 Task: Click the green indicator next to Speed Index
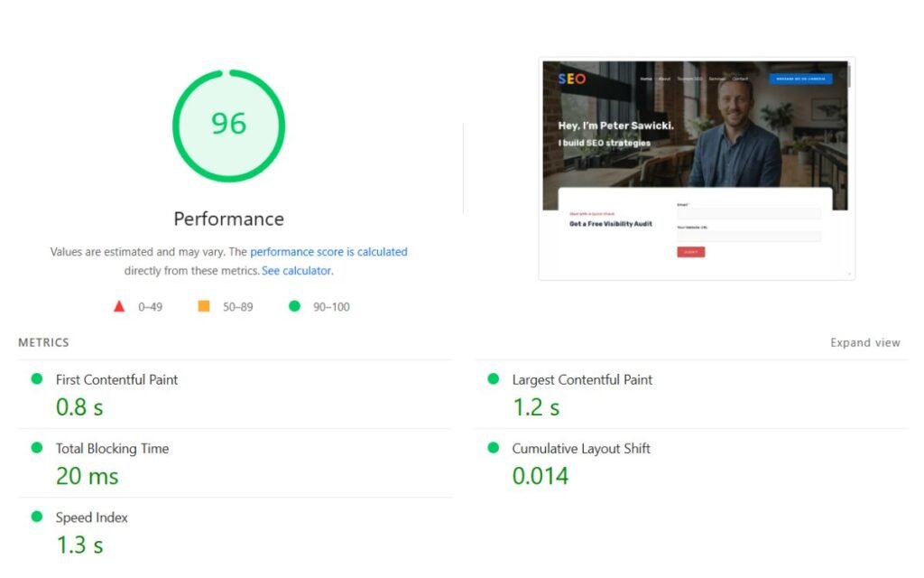[37, 517]
